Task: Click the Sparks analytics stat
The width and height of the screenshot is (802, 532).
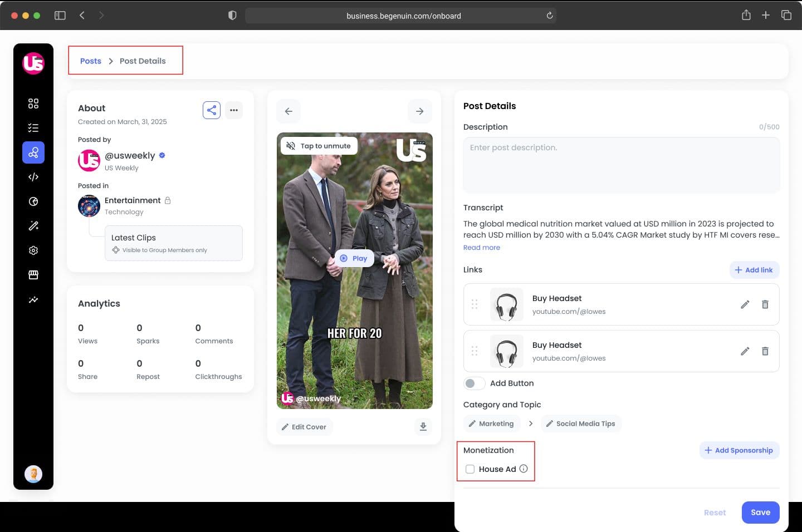Action: click(x=148, y=334)
